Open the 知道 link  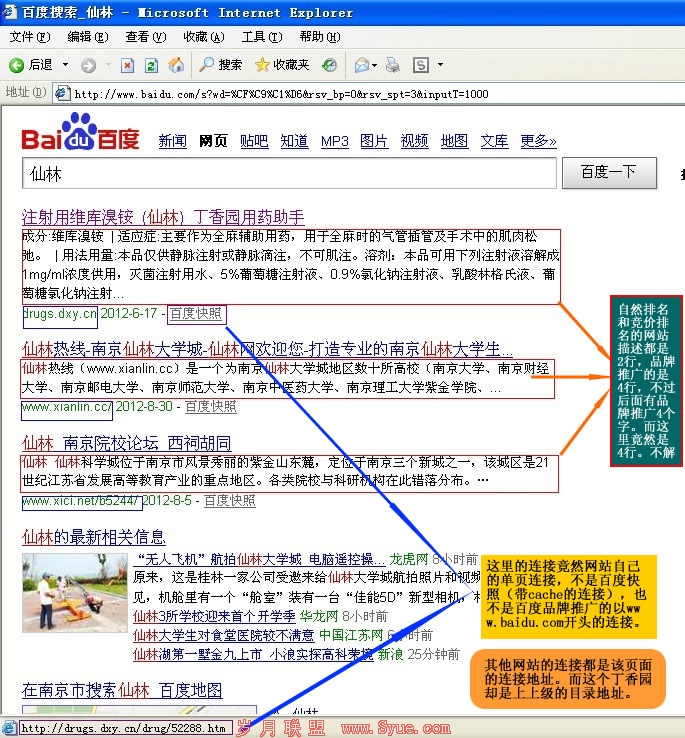point(294,141)
